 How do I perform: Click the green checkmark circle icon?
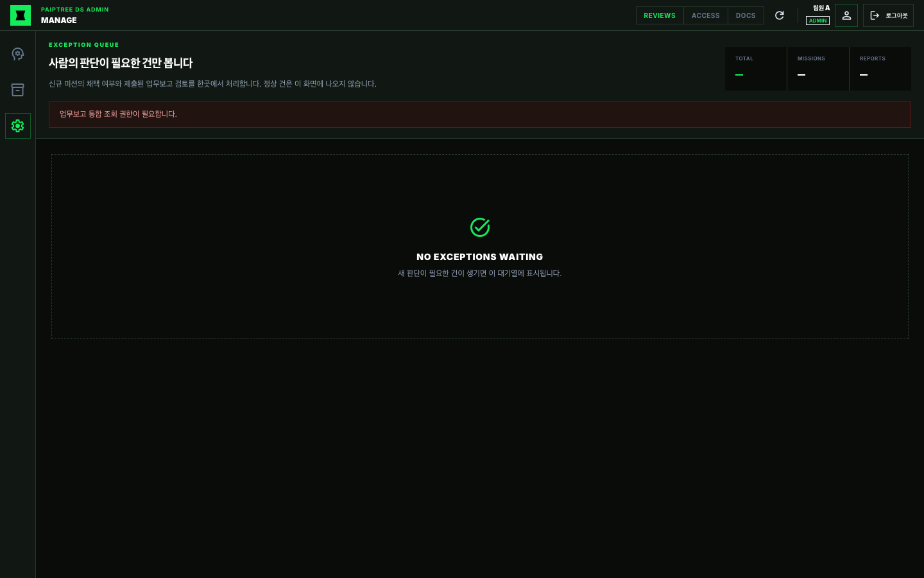pyautogui.click(x=480, y=227)
